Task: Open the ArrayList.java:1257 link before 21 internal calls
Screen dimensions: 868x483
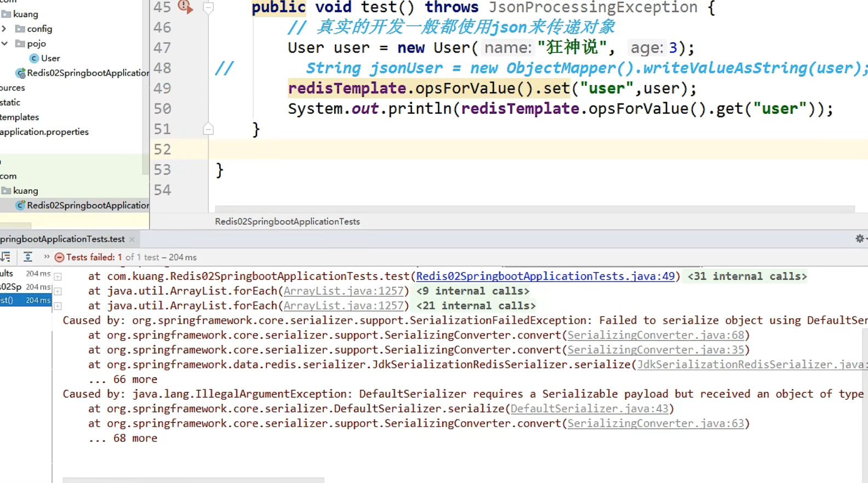Action: [344, 306]
